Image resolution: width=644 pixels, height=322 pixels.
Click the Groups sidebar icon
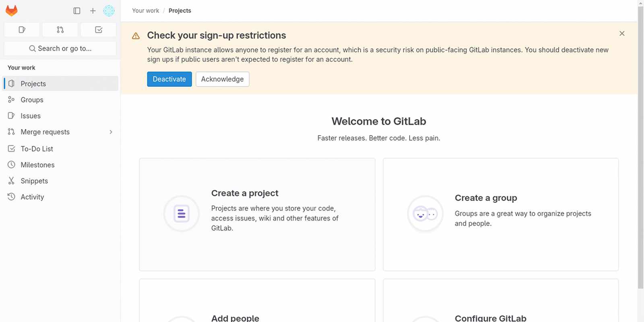(x=11, y=99)
